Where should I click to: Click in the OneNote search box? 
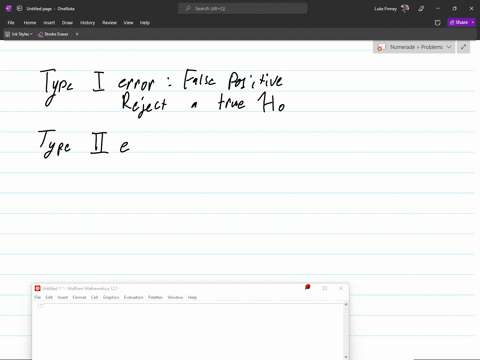(x=243, y=8)
